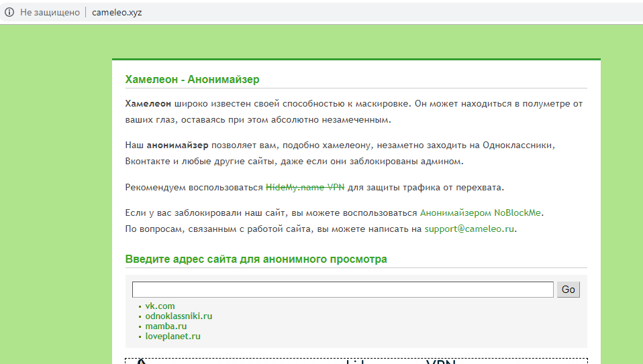Focus the site address input field

(x=343, y=290)
